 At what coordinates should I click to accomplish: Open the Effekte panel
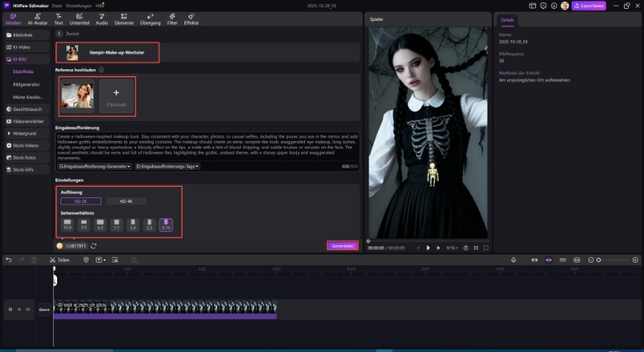click(x=192, y=19)
